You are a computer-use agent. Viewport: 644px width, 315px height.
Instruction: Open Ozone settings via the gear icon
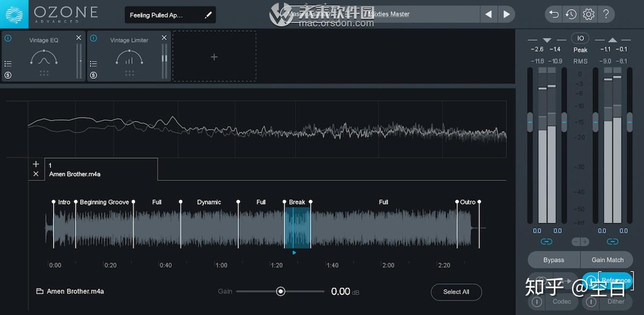click(589, 14)
